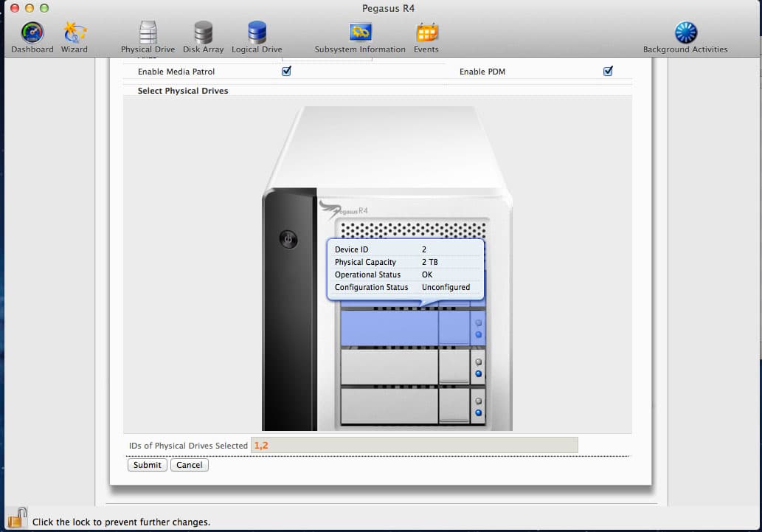The width and height of the screenshot is (762, 532).
Task: Launch the Wizard tool
Action: (75, 38)
